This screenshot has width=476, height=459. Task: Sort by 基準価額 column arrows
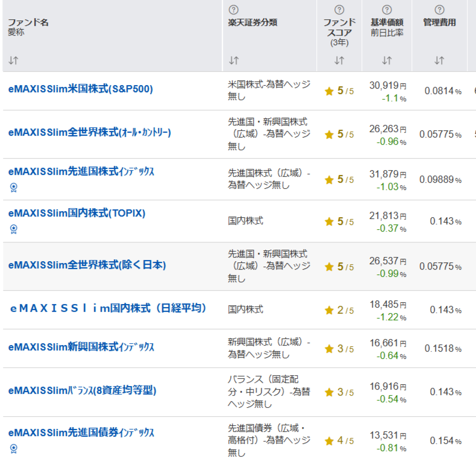click(x=387, y=60)
